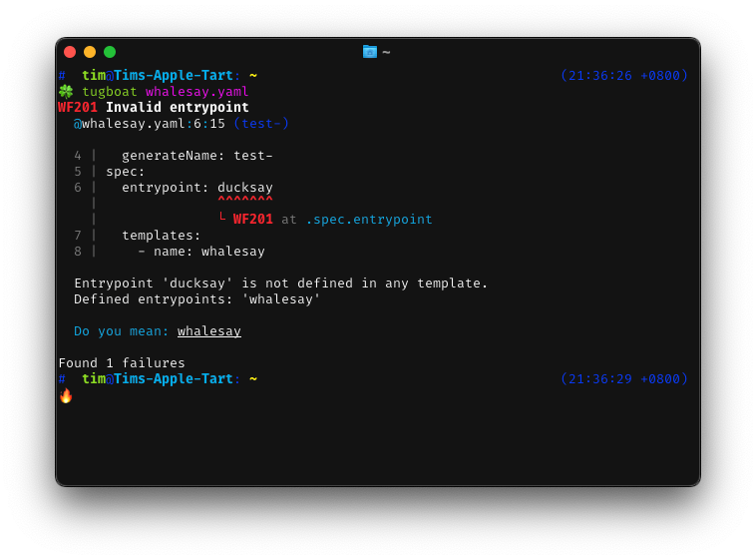Click the green zoom window button
This screenshot has height=560, width=756.
(110, 52)
